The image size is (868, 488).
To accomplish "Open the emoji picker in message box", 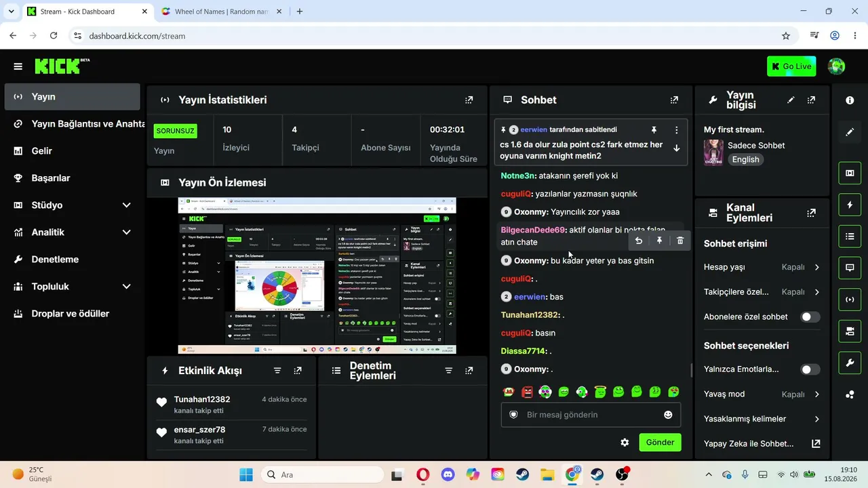I will coord(668,415).
